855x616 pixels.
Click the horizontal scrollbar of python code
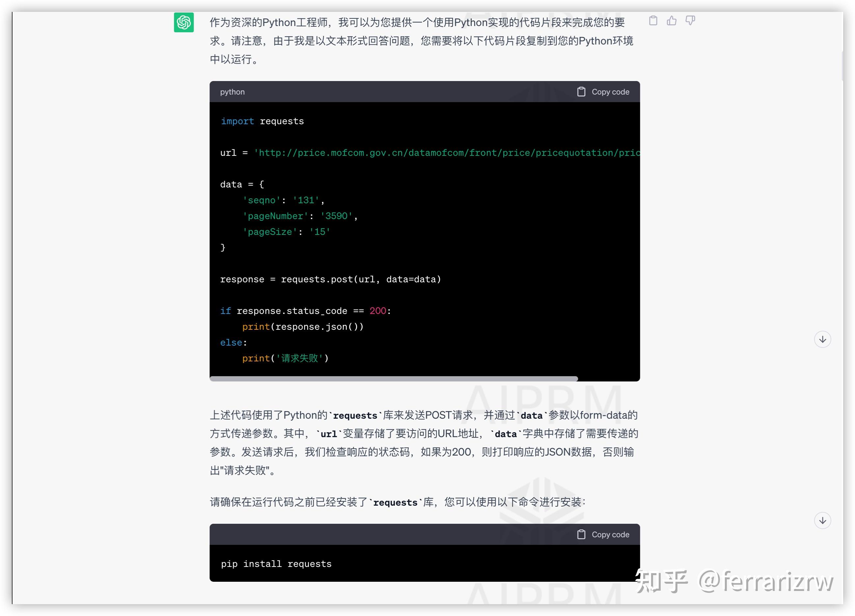394,378
